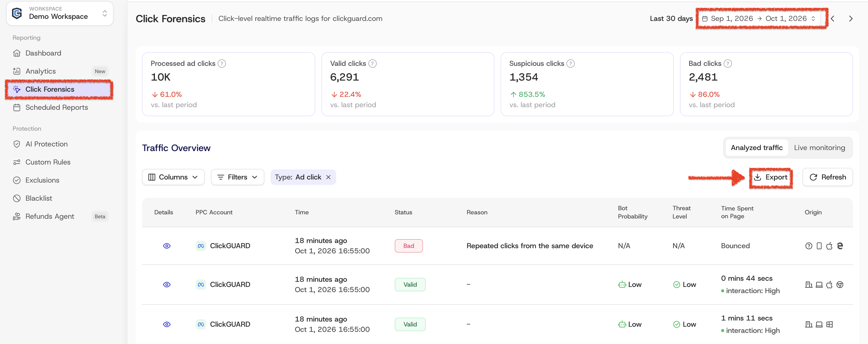Click laptop icon in the 0 mins 44 secs row

click(819, 285)
